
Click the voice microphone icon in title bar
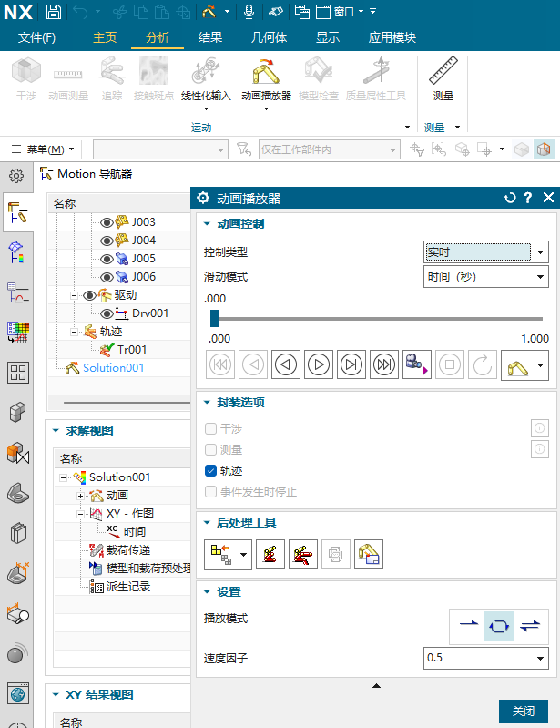coord(249,12)
